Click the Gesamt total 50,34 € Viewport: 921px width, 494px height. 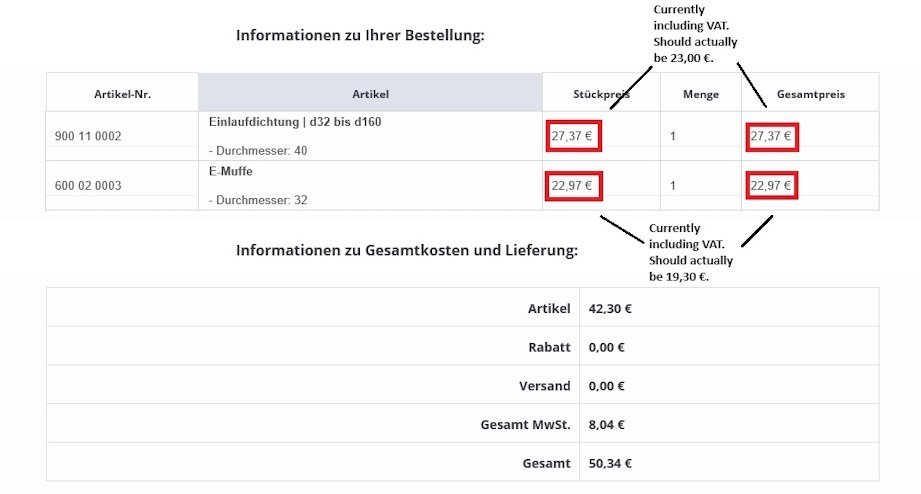click(610, 463)
